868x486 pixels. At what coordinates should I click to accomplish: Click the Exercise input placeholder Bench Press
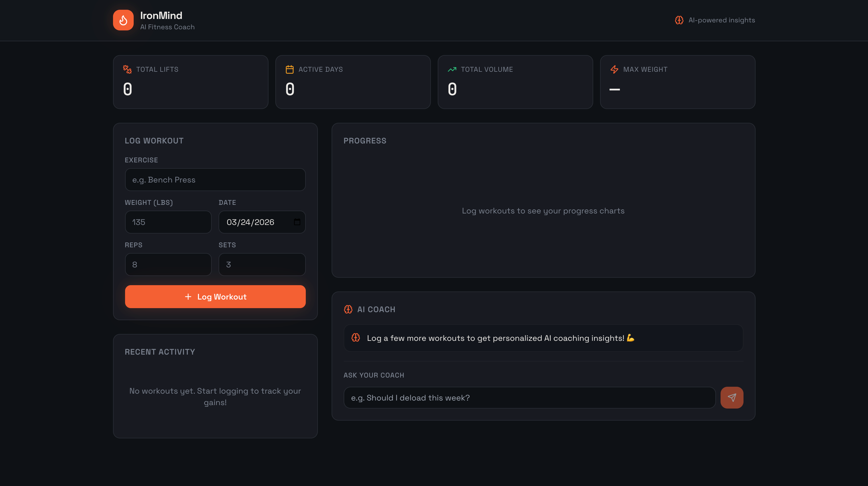click(215, 179)
